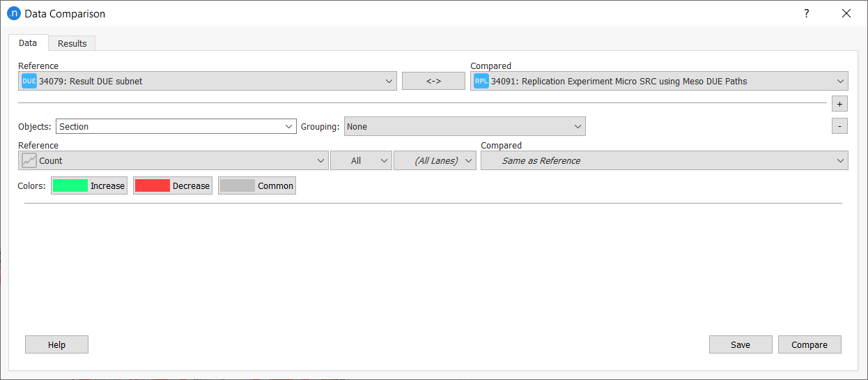The image size is (868, 380).
Task: Click the DUE icon in Reference selector
Action: coord(29,81)
